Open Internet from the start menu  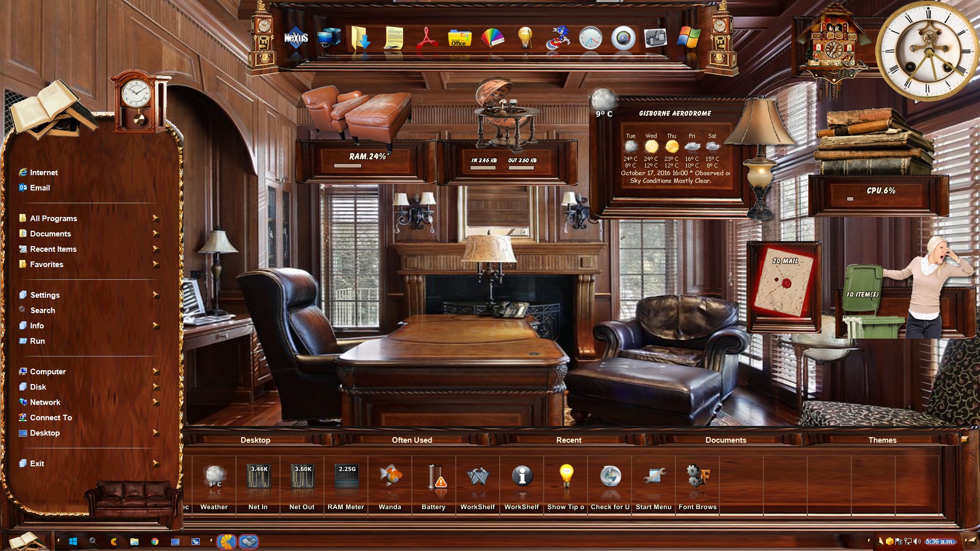(x=43, y=173)
